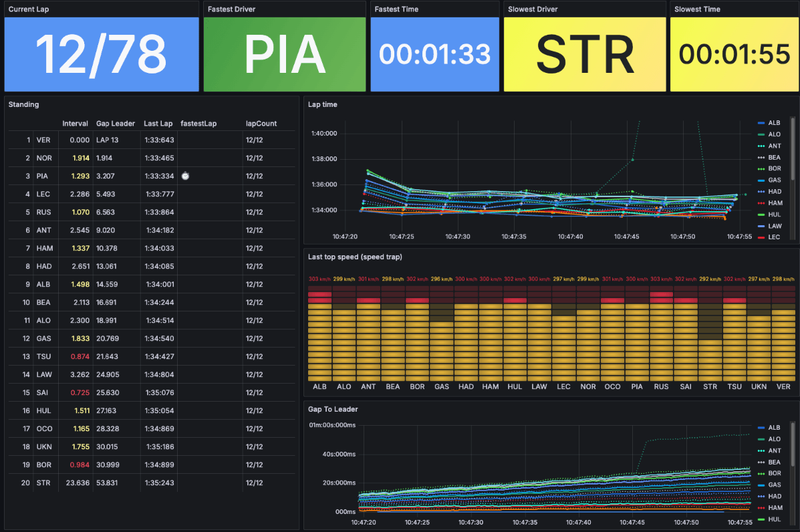Sort Standing table by Last Lap column

(158, 124)
